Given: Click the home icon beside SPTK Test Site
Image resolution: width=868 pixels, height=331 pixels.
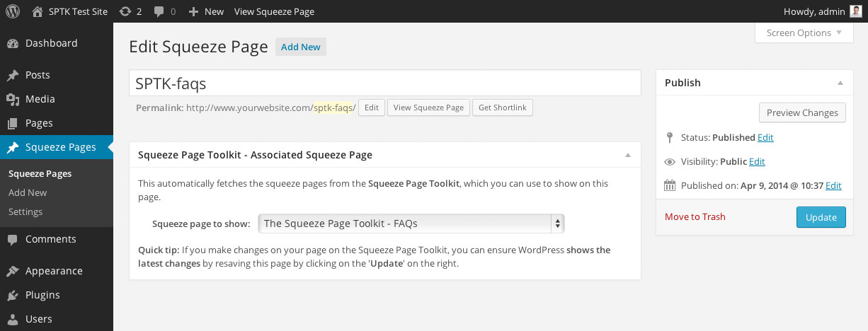Looking at the screenshot, I should point(37,11).
